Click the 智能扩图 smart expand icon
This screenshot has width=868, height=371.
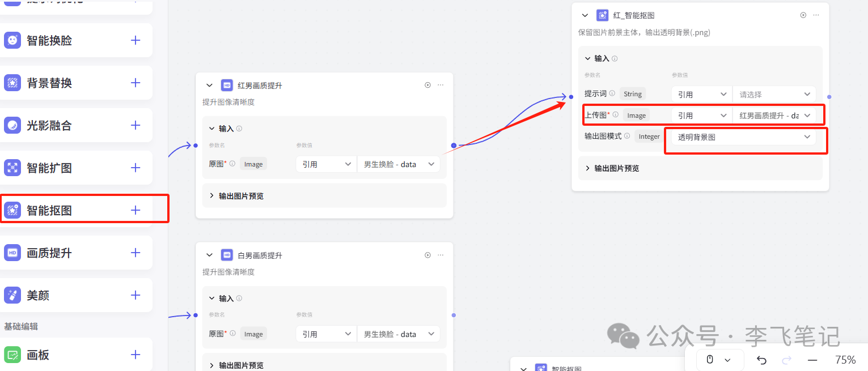coord(12,168)
